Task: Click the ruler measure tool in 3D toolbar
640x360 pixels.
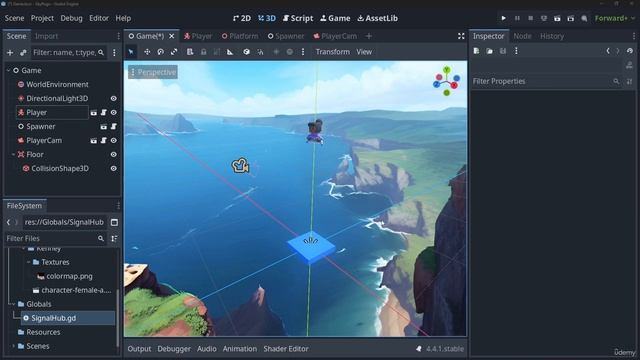Action: coord(230,52)
